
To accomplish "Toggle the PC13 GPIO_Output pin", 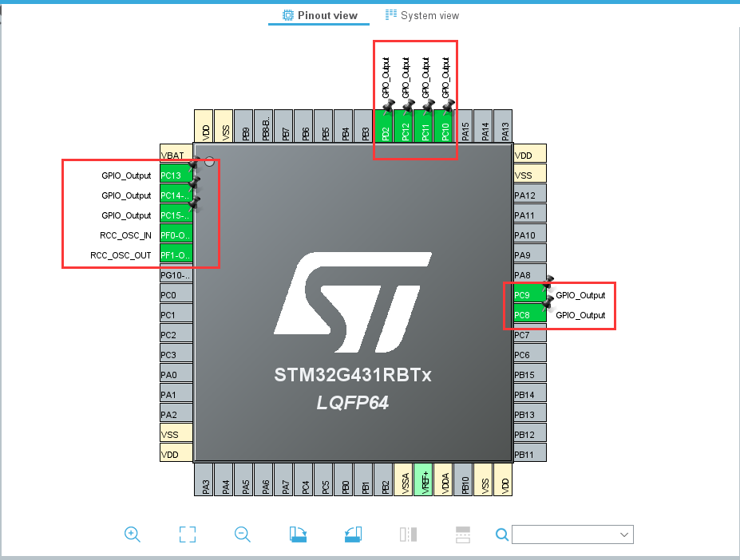I will [x=175, y=175].
